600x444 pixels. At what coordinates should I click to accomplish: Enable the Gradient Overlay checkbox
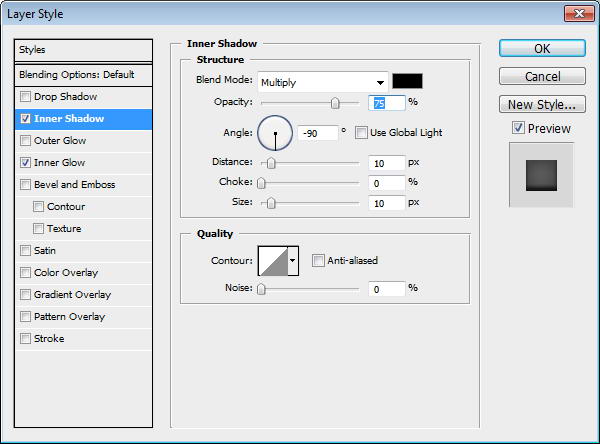25,295
